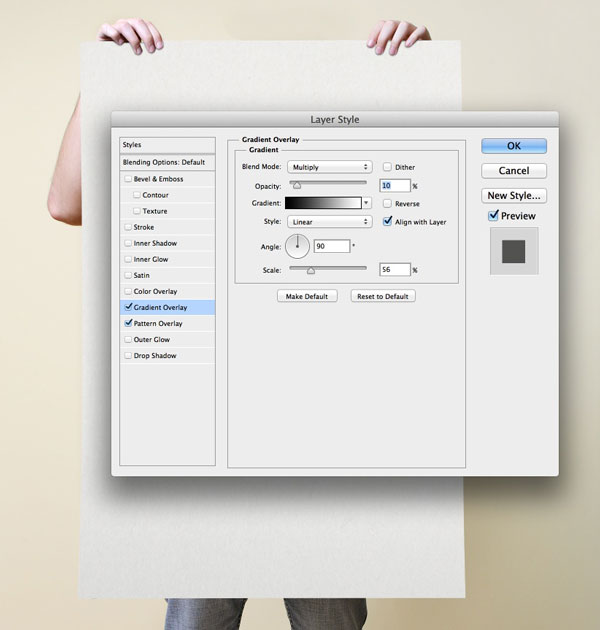Enable the Drop Shadow checkbox

click(128, 356)
